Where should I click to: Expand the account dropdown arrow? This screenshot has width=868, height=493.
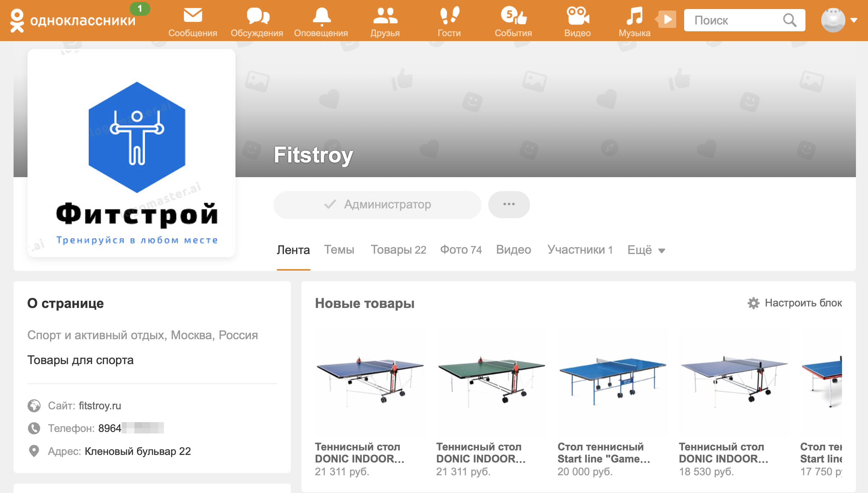tap(854, 20)
